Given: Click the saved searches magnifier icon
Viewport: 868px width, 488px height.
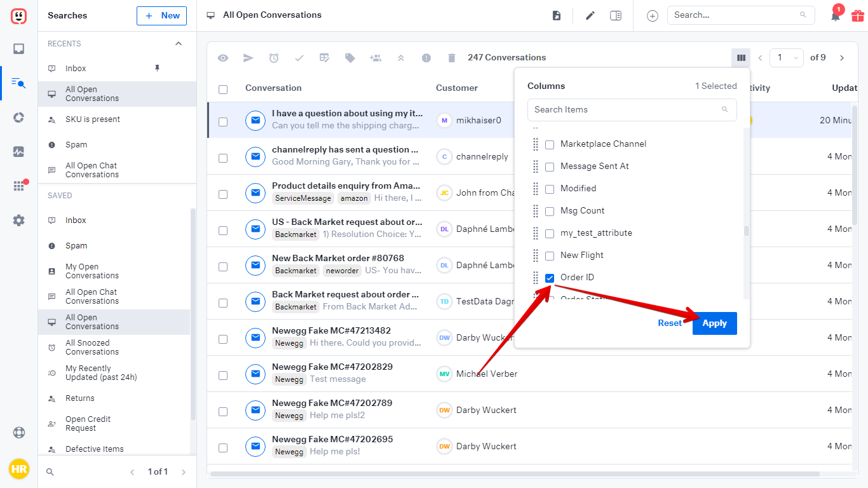Looking at the screenshot, I should coord(50,472).
